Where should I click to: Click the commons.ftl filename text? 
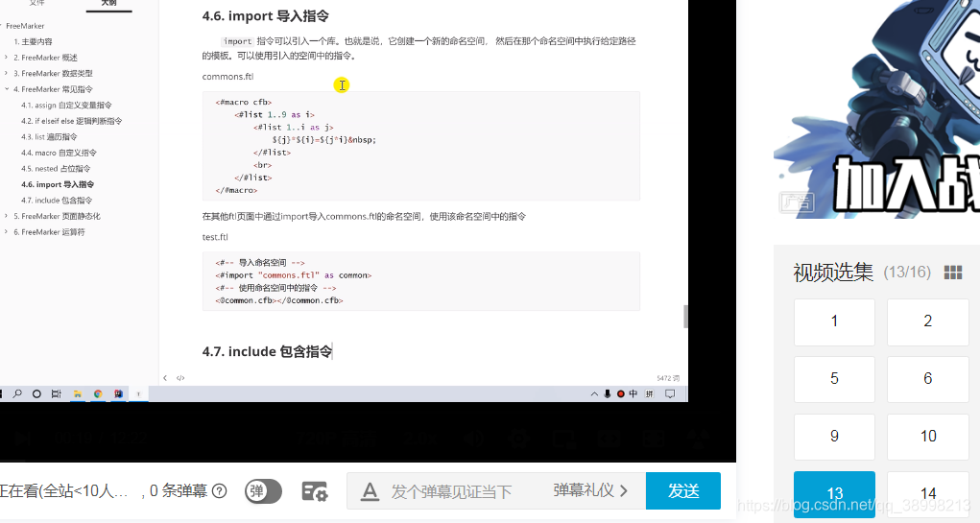(x=227, y=76)
